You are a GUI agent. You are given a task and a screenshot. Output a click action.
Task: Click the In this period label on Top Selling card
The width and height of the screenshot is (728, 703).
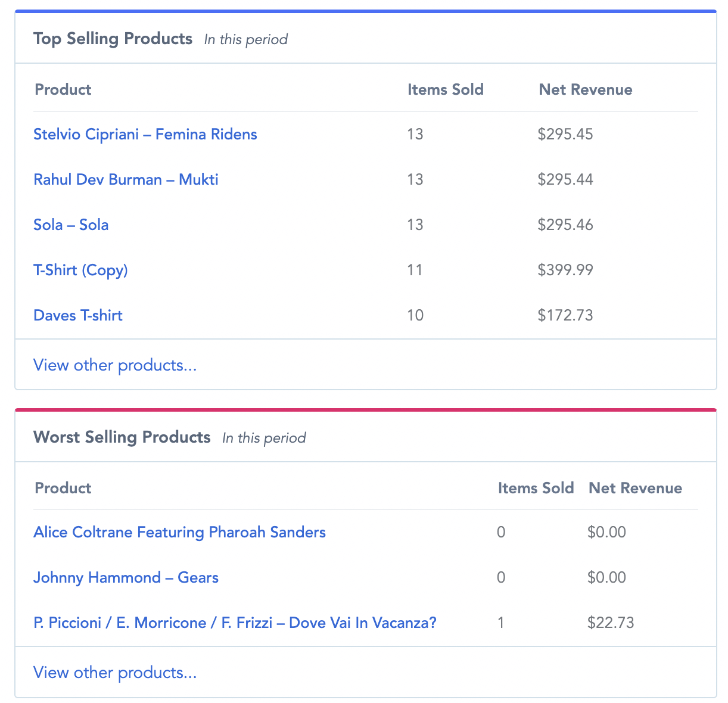[x=245, y=39]
